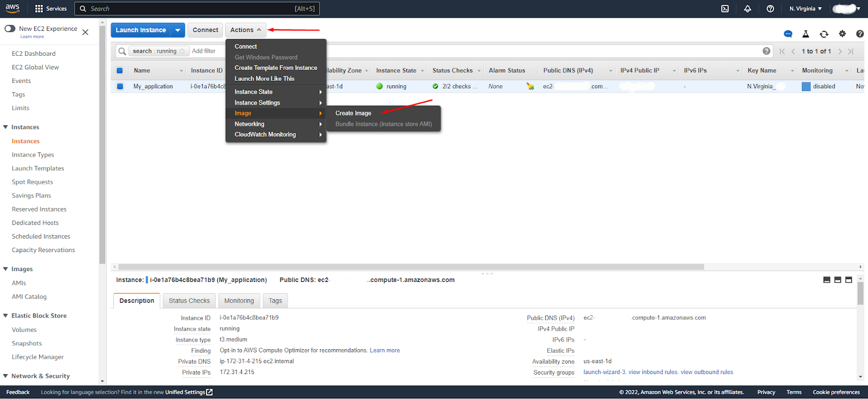Open the experiments flask icon
The width and height of the screenshot is (868, 399).
(x=806, y=34)
